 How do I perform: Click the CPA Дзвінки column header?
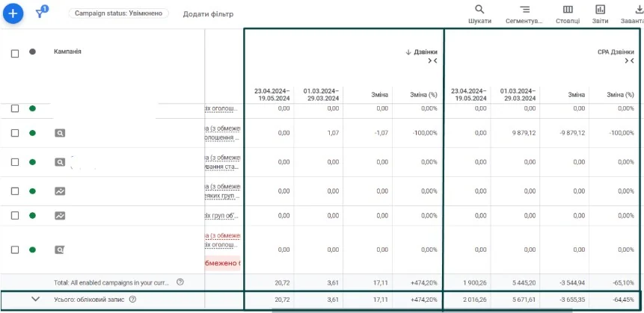click(x=616, y=52)
